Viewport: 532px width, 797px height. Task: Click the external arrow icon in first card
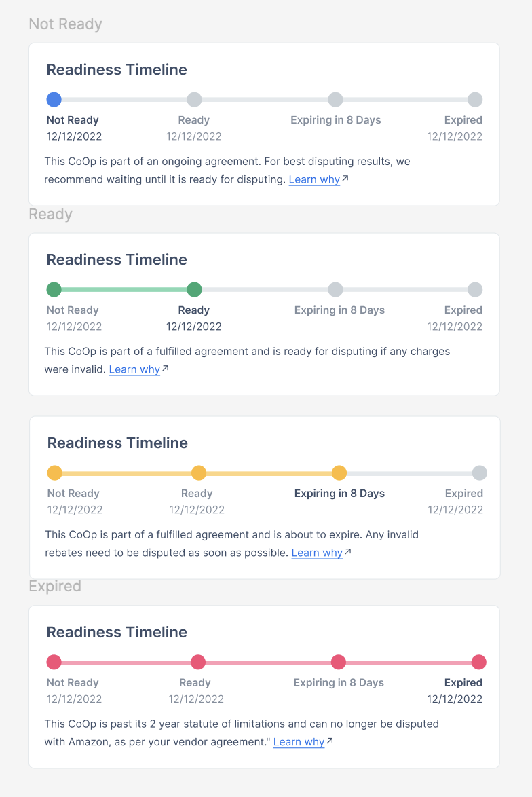345,178
